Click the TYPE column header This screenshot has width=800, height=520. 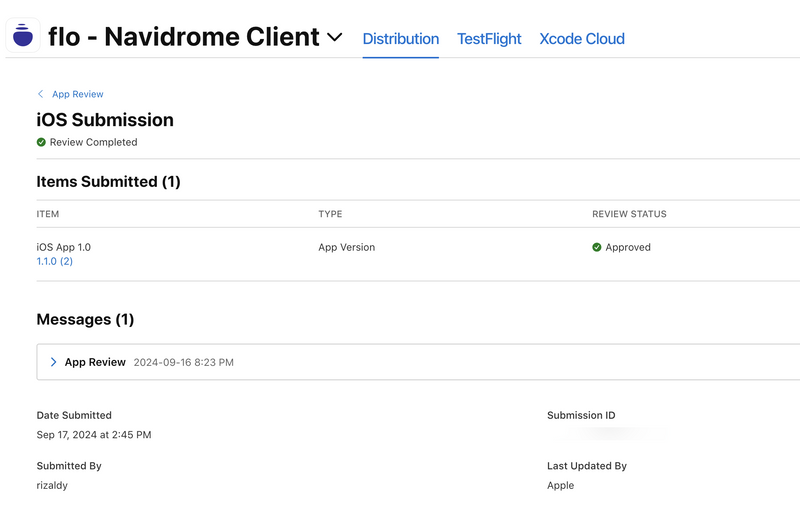(x=330, y=214)
